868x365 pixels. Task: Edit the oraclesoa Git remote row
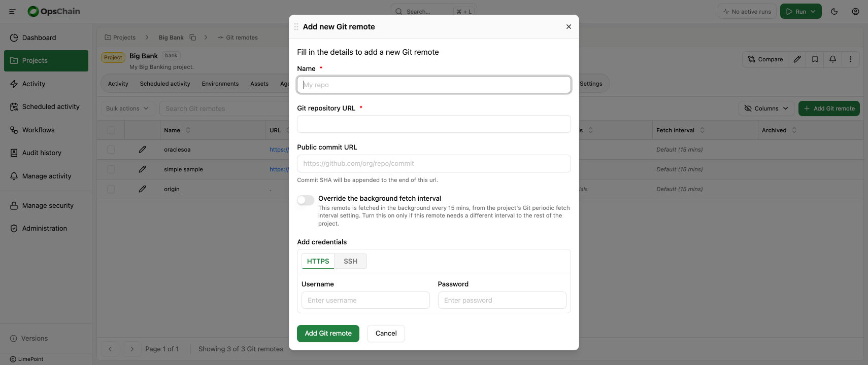pos(142,150)
